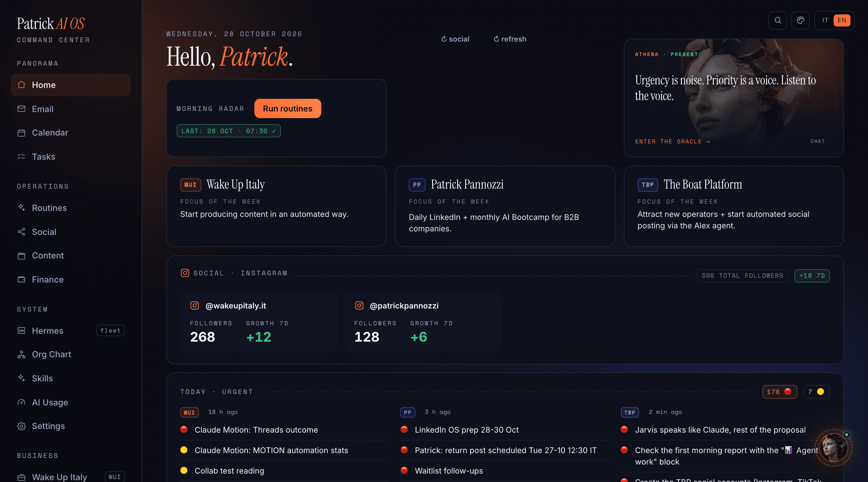
Task: Click the Org Chart hierarchy icon
Action: (22, 354)
